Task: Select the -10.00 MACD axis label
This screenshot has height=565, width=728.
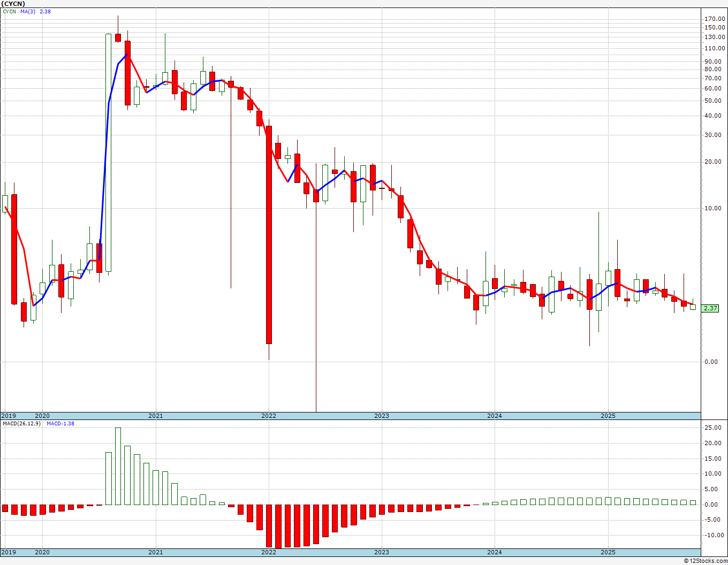Action: [x=715, y=535]
